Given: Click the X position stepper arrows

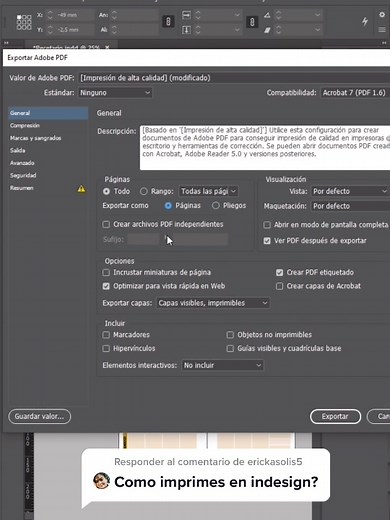Looking at the screenshot, I should pyautogui.click(x=50, y=15).
